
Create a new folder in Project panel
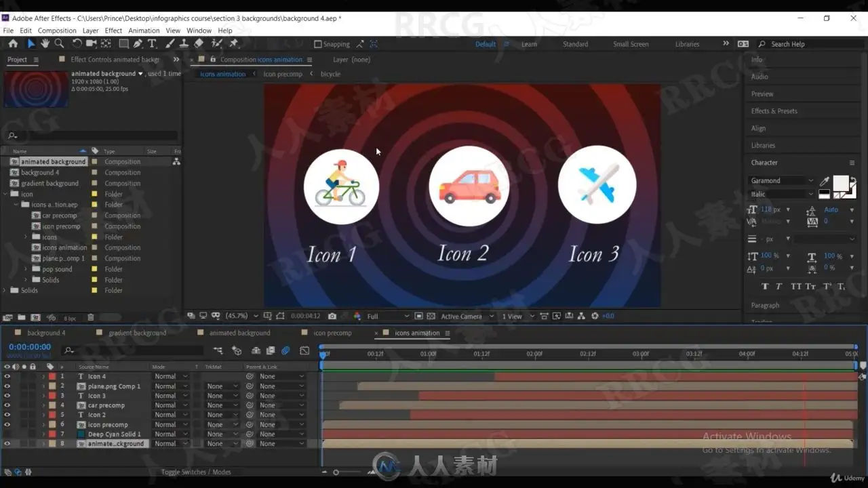[x=22, y=317]
